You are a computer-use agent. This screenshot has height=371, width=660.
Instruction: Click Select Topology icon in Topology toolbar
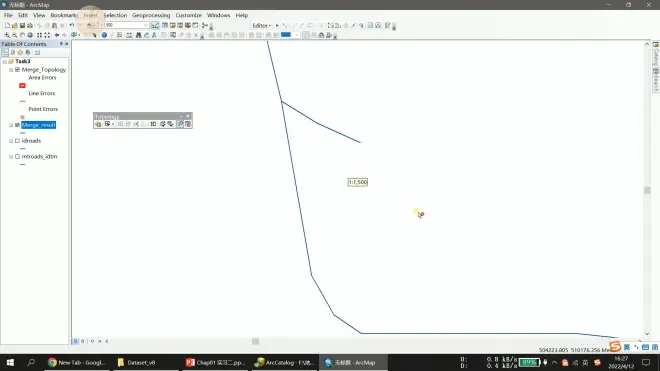point(98,124)
